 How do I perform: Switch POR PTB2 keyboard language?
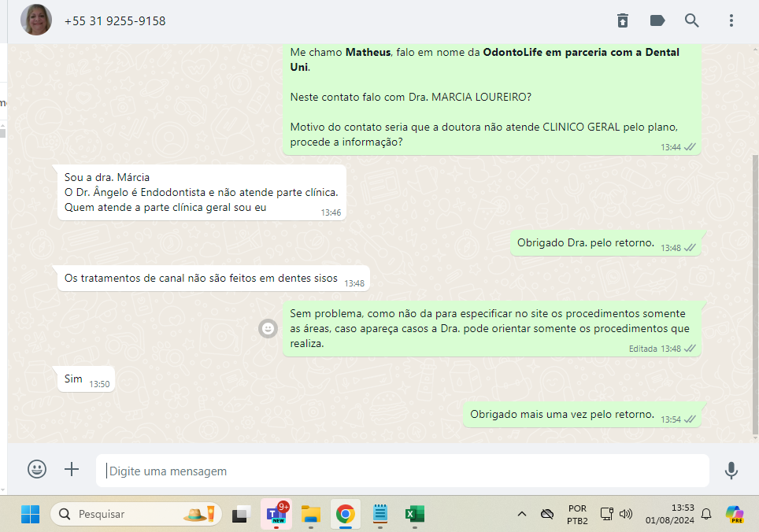coord(577,514)
